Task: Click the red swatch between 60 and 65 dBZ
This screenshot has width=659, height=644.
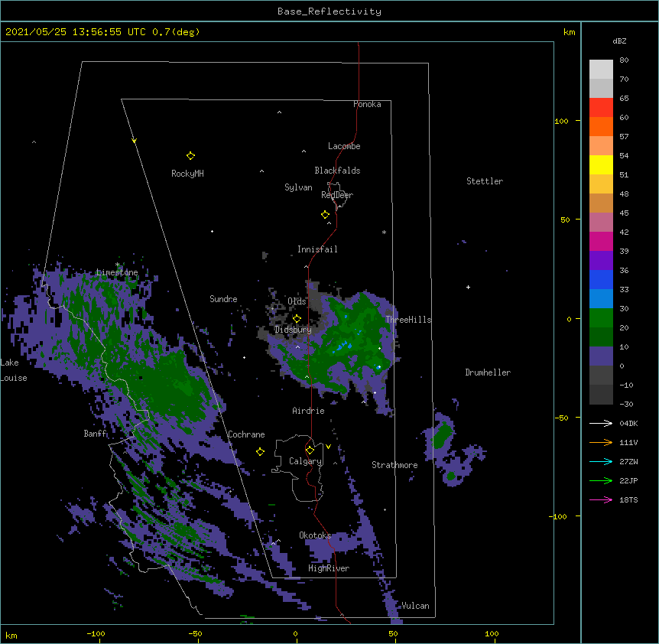Action: pyautogui.click(x=601, y=108)
